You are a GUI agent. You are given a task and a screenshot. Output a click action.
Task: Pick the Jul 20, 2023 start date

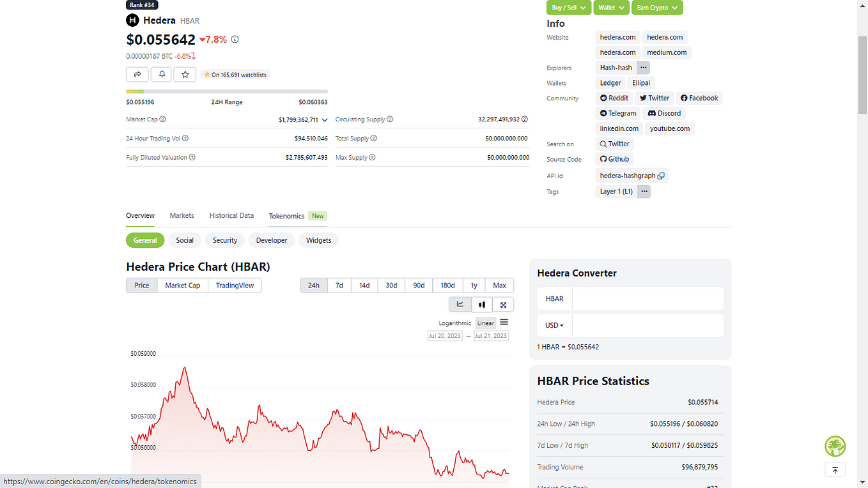[x=445, y=335]
